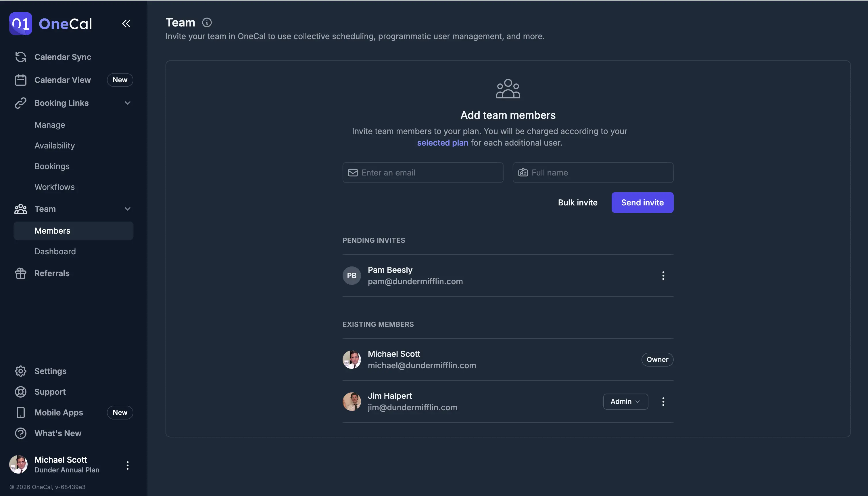
Task: Click the Settings gear icon
Action: point(20,371)
